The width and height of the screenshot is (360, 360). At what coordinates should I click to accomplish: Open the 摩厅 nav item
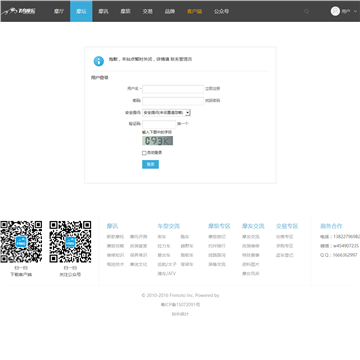click(x=59, y=11)
